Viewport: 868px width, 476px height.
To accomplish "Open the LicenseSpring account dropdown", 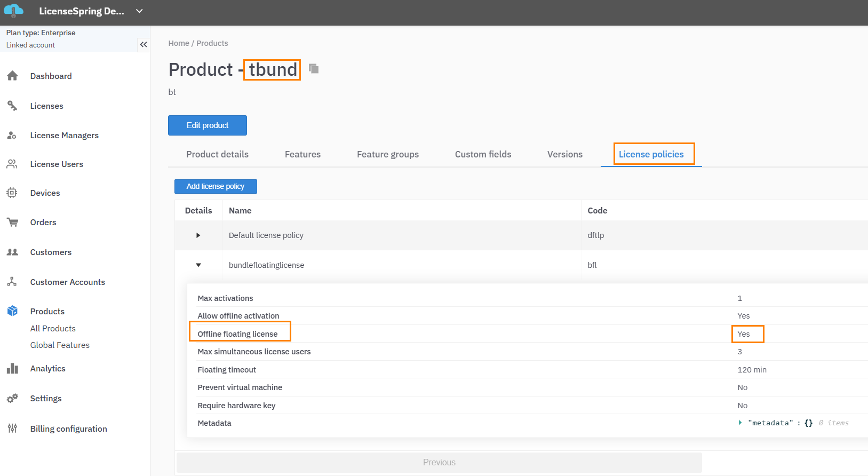I will pos(139,11).
